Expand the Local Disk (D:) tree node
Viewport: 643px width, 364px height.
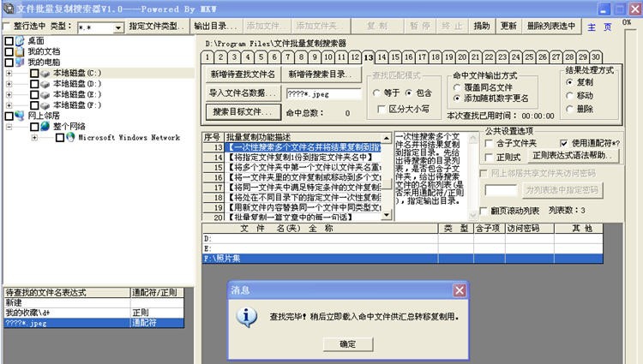click(x=9, y=84)
